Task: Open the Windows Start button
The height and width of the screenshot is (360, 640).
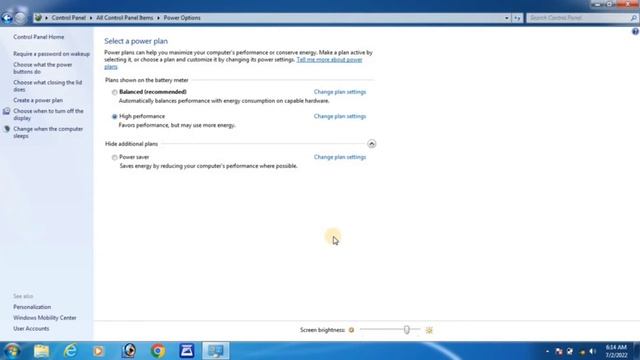Action: [12, 351]
